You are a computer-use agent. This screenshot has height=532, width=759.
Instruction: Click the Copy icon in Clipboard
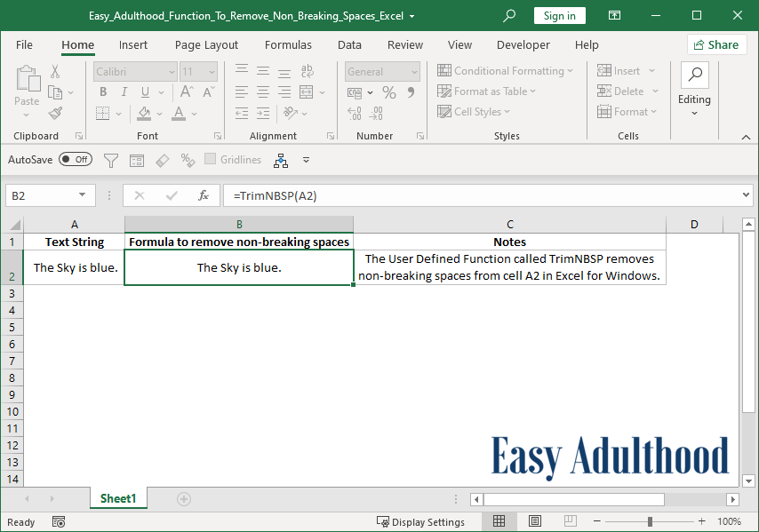click(x=55, y=92)
